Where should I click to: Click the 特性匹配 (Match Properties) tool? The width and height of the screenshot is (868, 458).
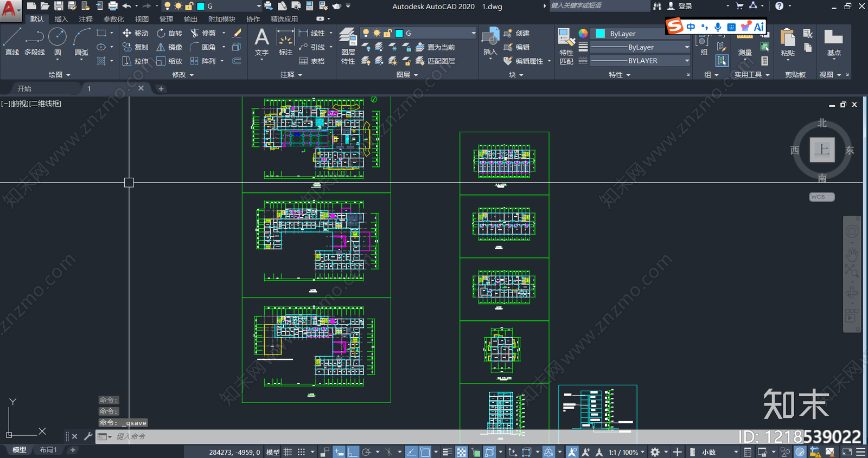[566, 47]
